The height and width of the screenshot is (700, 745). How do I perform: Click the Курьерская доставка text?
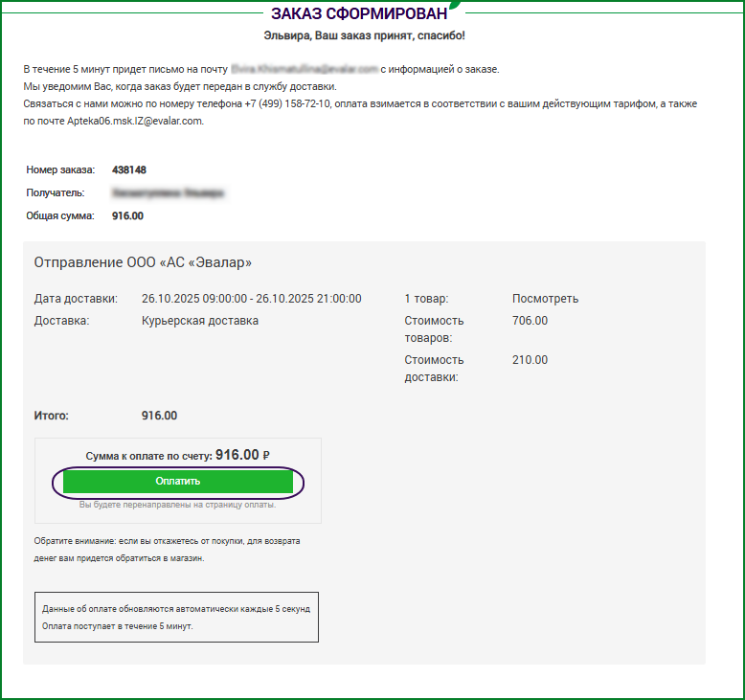[199, 321]
